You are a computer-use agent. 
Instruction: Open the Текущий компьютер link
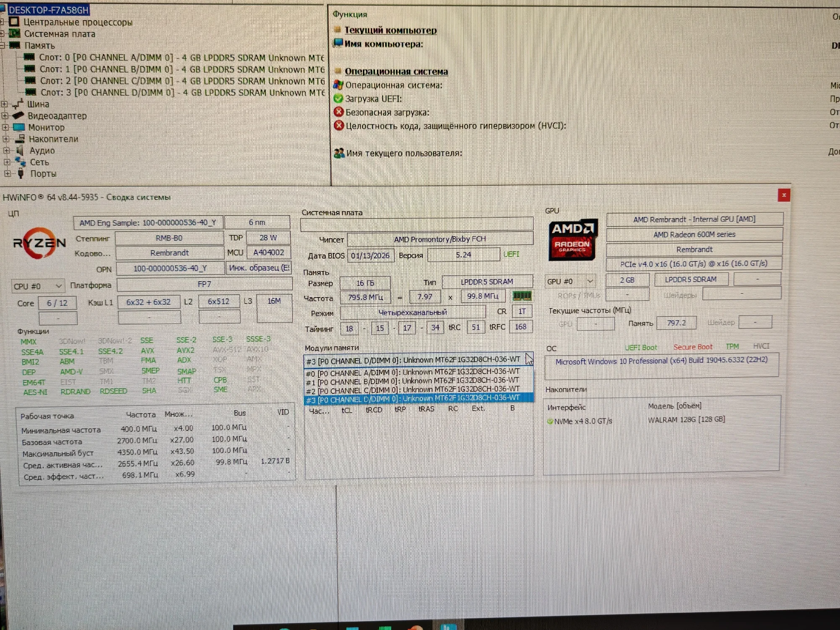[391, 30]
